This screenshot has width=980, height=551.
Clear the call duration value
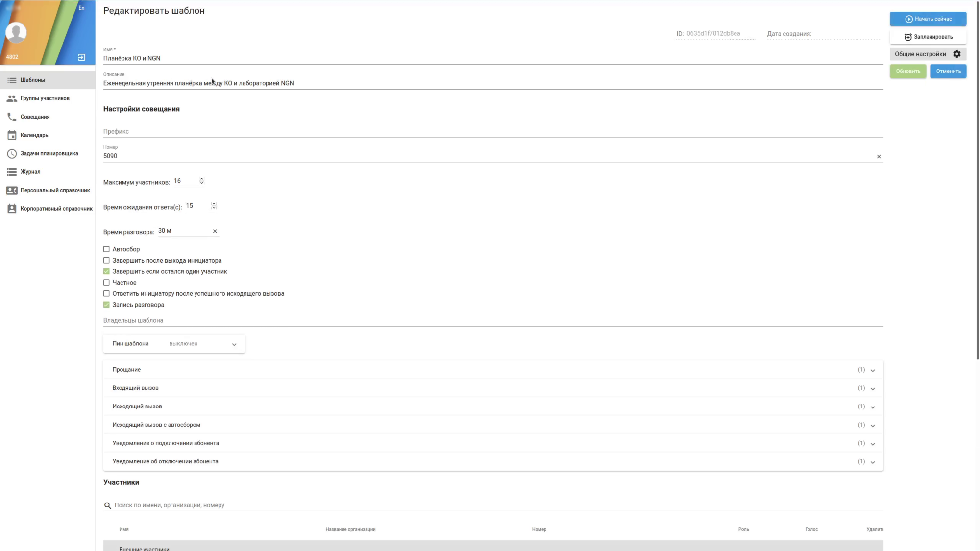(x=215, y=231)
